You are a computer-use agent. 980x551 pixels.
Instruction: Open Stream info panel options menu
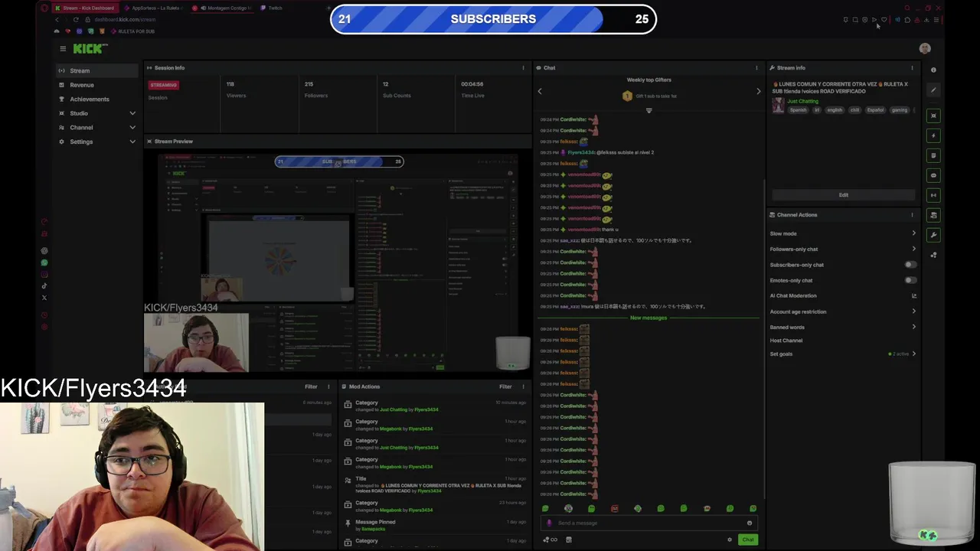click(x=912, y=67)
